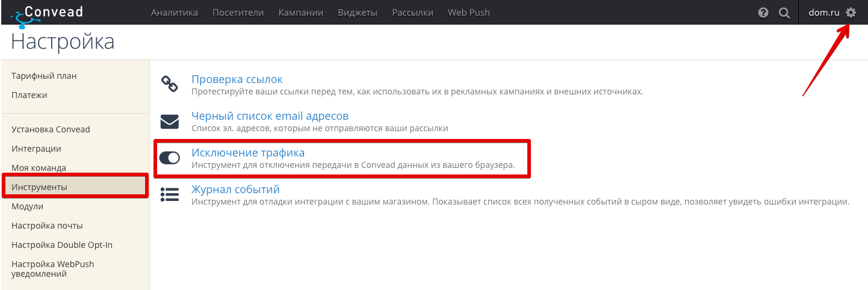The height and width of the screenshot is (290, 868).
Task: Click the envelope icon for email blacklist
Action: (x=170, y=122)
